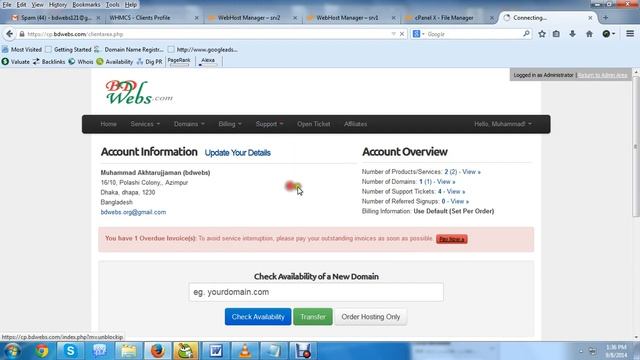
Task: Open the Help menu
Action: pyautogui.click(x=131, y=5)
